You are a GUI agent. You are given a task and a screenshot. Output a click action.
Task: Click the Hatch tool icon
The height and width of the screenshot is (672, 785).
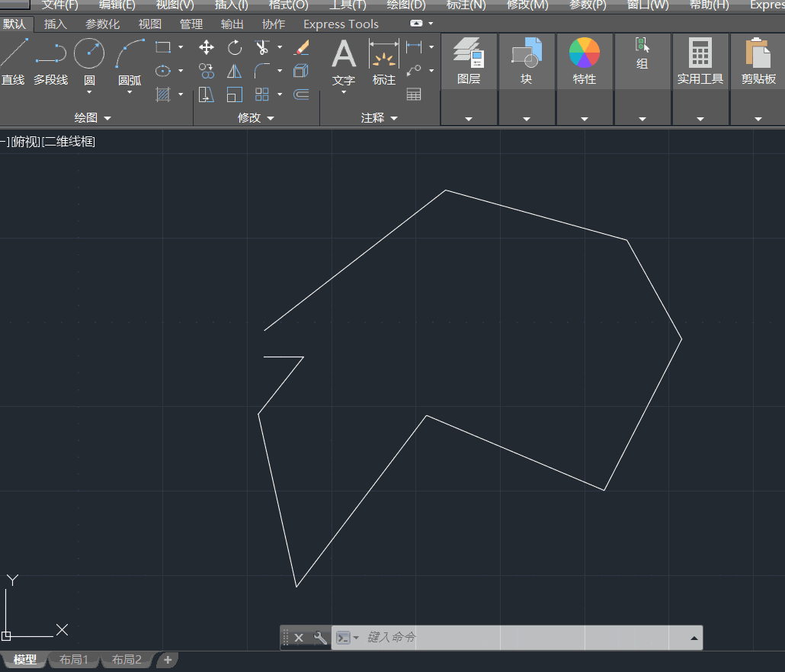(x=163, y=94)
